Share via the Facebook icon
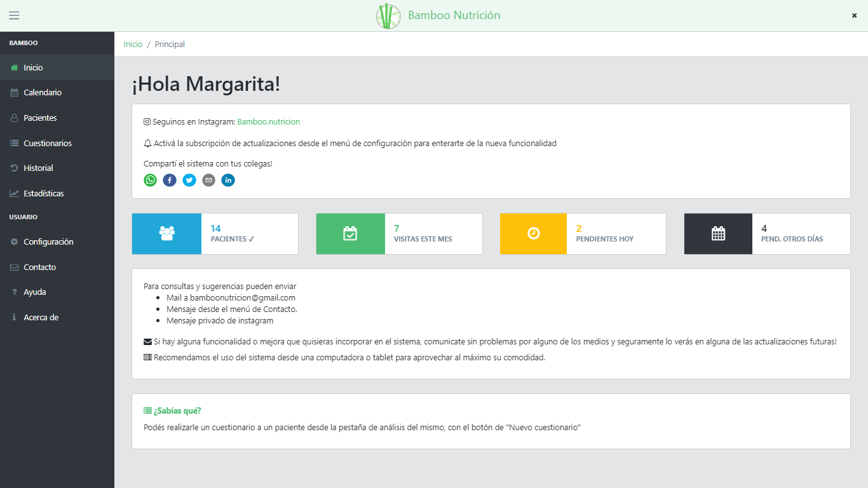The image size is (868, 488). point(170,180)
